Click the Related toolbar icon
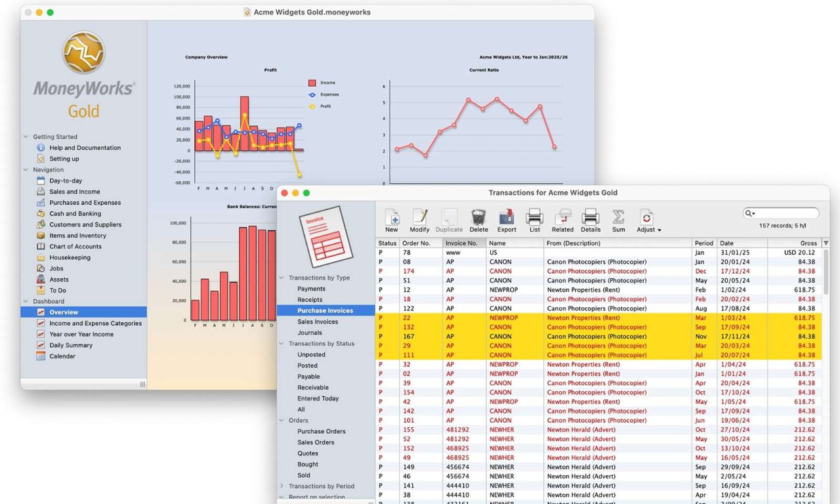This screenshot has width=840, height=504. click(562, 217)
